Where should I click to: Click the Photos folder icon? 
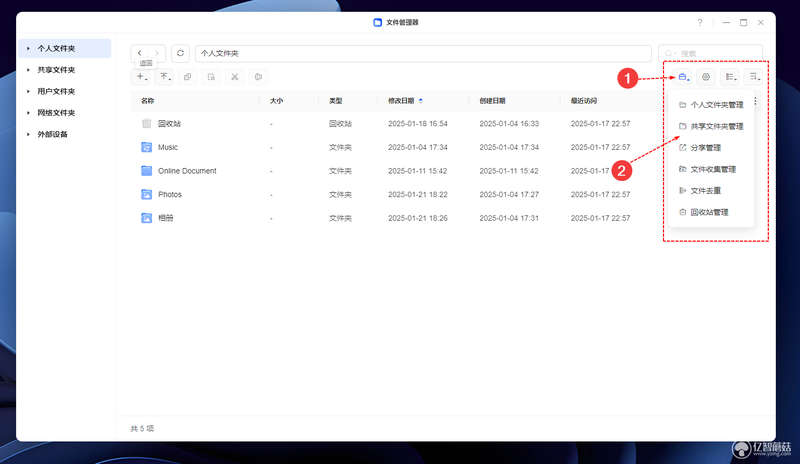(x=146, y=194)
